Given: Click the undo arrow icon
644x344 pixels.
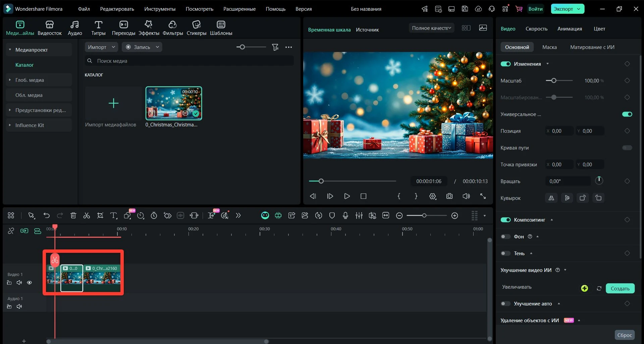Looking at the screenshot, I should (x=46, y=216).
